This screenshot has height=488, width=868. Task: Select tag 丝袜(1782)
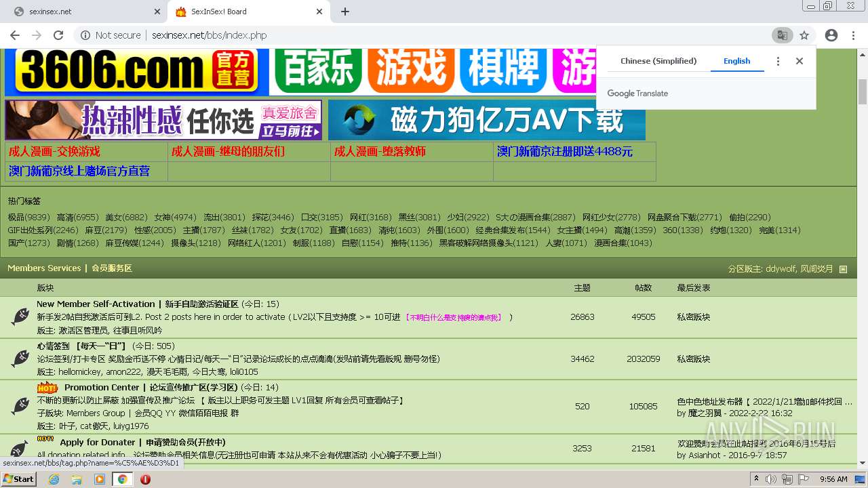tap(252, 230)
